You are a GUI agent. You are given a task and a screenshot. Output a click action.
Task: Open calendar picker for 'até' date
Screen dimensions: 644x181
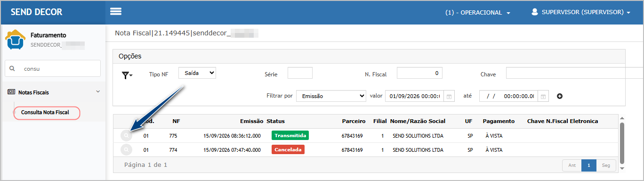(x=544, y=96)
